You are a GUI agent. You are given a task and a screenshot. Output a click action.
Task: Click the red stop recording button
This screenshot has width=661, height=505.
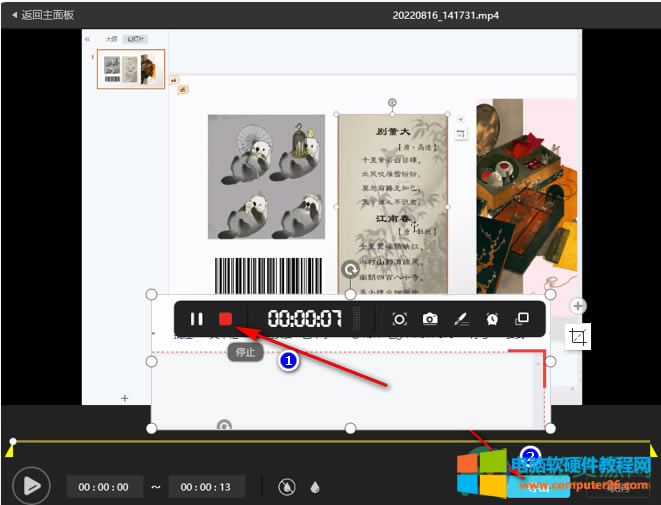226,319
